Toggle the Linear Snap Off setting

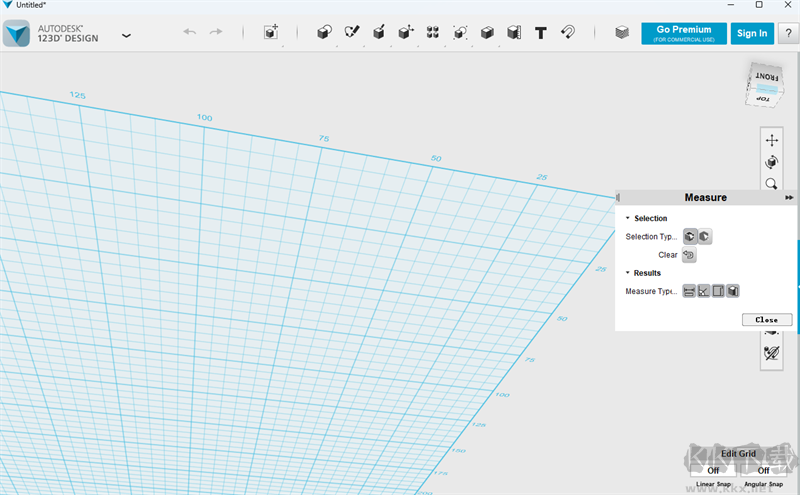713,470
